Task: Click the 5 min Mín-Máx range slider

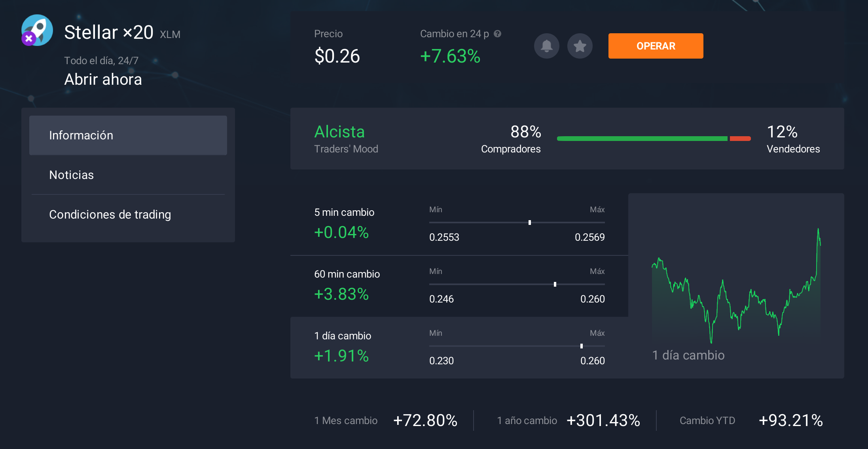Action: click(517, 223)
